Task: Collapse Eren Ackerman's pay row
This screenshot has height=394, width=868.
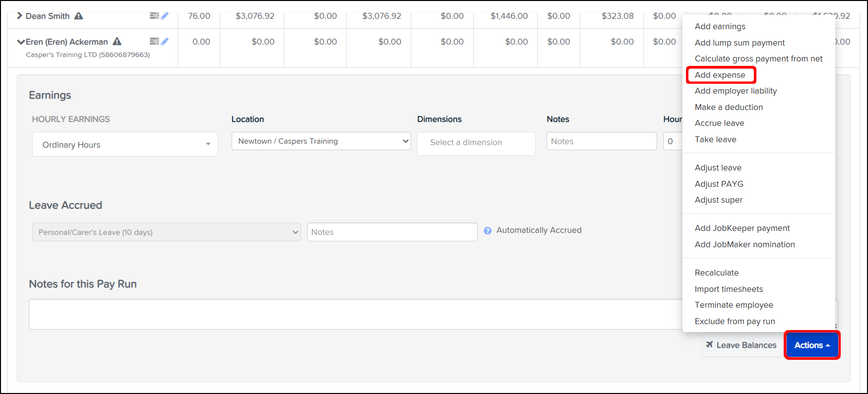Action: pyautogui.click(x=21, y=42)
